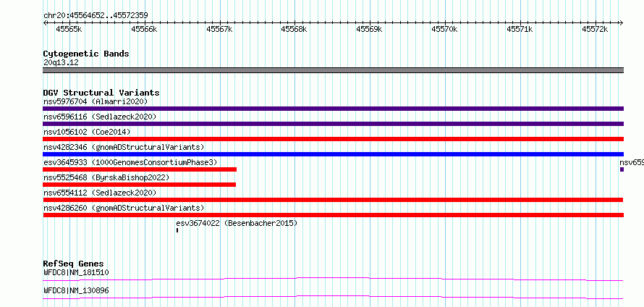Image resolution: width=644 pixels, height=307 pixels.
Task: Click the truncated 'nsv659' label at right
Action: coord(632,162)
